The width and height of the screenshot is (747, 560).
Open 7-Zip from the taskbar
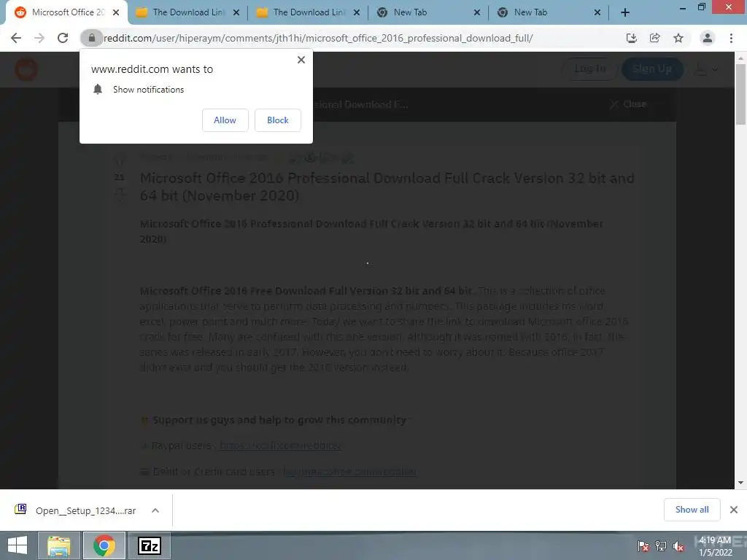click(150, 545)
